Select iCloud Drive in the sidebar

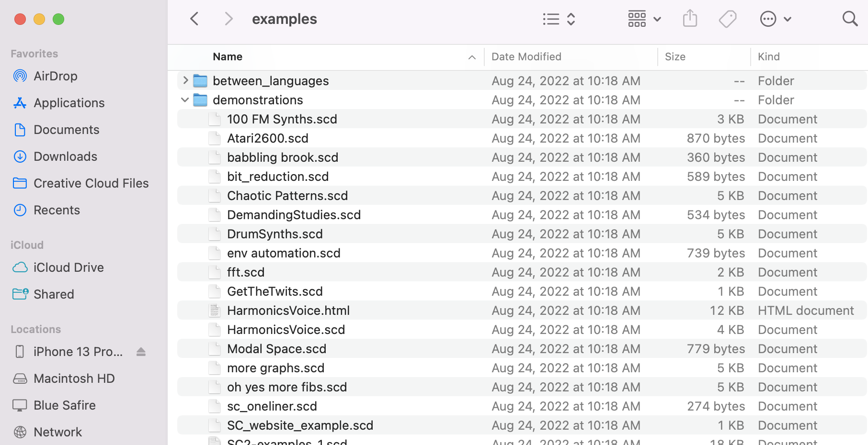pyautogui.click(x=69, y=267)
